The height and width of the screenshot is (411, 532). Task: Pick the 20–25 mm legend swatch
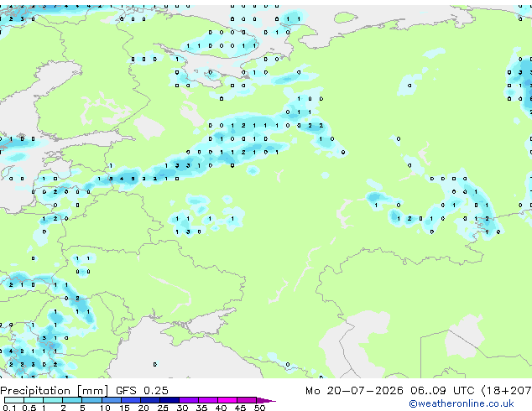click(x=150, y=400)
